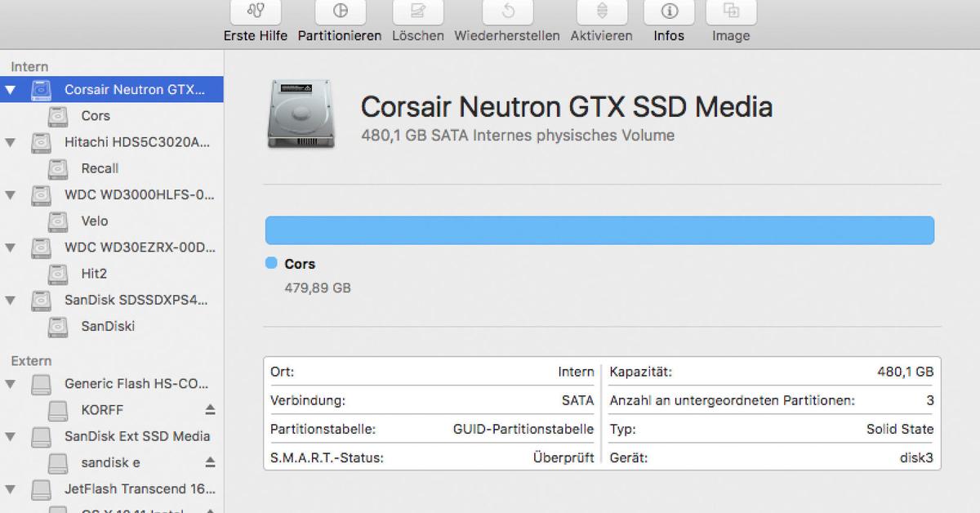Select the WDC WD3000HLFS disk icon
Viewport: 980px width, 513px height.
pyautogui.click(x=41, y=194)
